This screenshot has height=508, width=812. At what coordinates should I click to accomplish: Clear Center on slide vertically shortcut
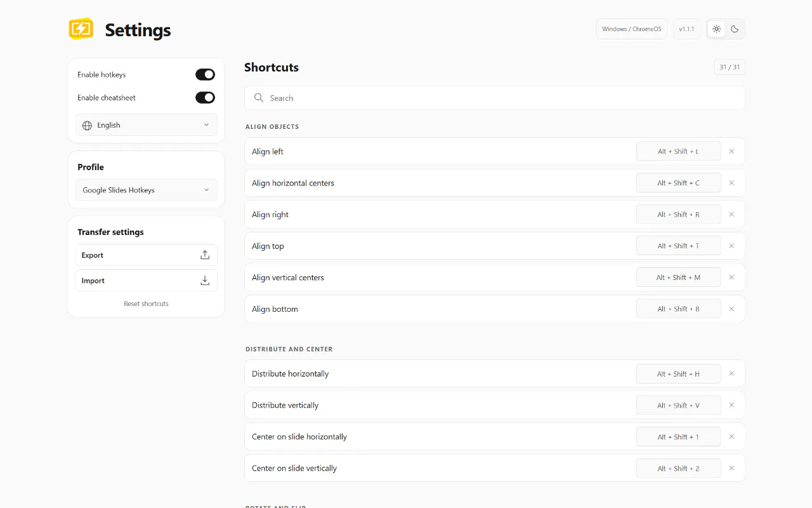[731, 468]
